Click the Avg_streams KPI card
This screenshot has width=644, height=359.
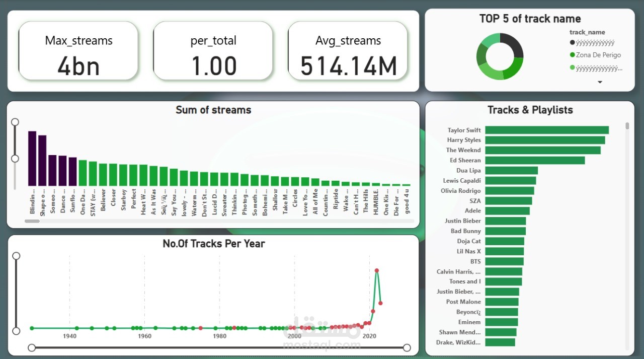pyautogui.click(x=347, y=50)
